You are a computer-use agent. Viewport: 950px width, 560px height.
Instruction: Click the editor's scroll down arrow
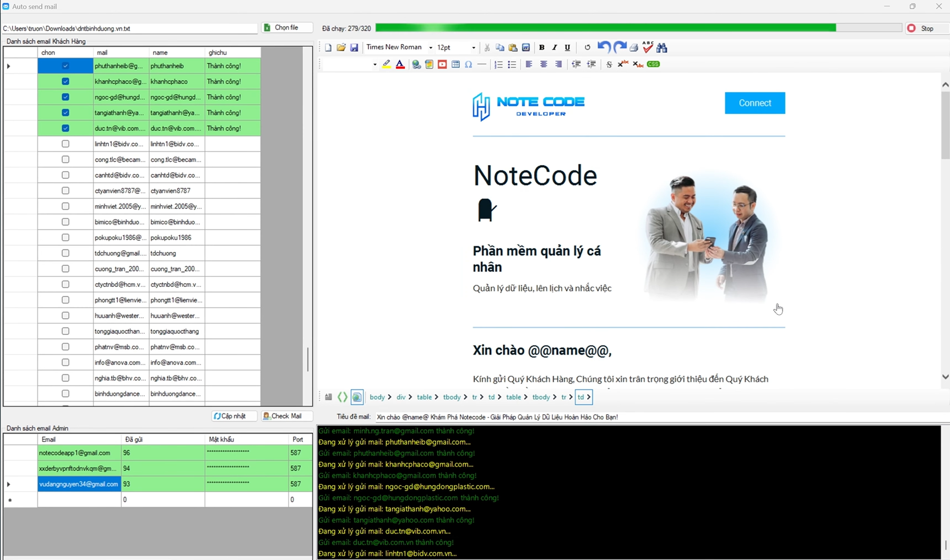pos(945,377)
